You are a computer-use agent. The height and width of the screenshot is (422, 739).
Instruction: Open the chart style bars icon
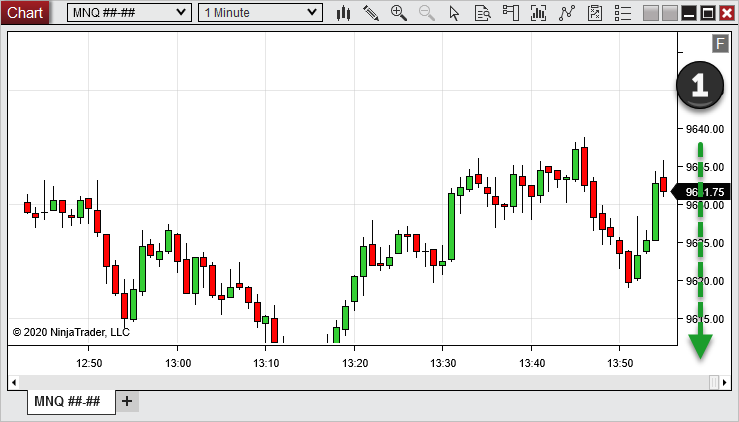pyautogui.click(x=343, y=13)
